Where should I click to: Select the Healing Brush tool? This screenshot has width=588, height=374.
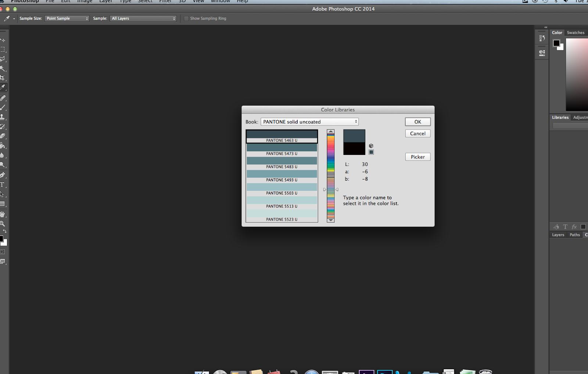tap(3, 98)
